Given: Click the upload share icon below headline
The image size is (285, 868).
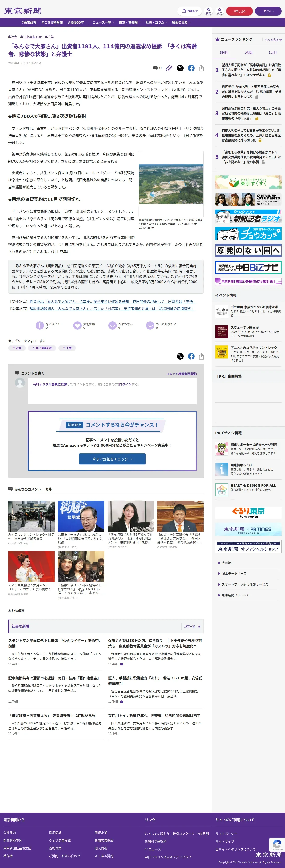Looking at the screenshot, I should click(x=201, y=68).
